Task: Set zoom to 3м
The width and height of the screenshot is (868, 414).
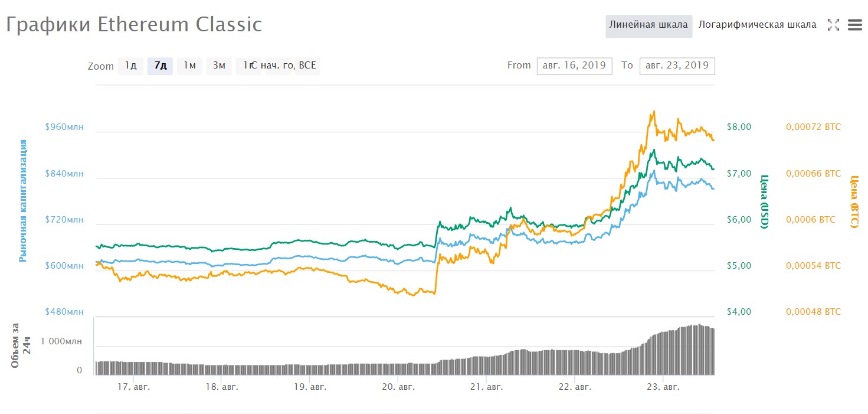Action: 219,66
